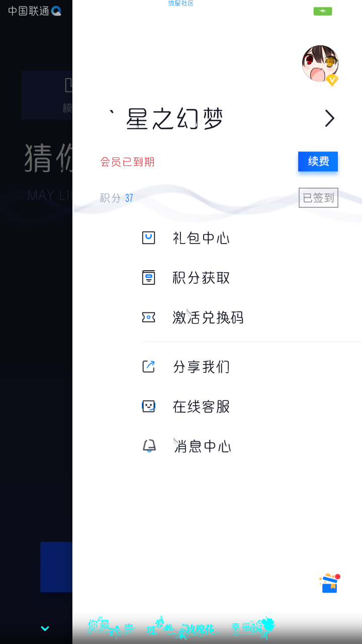Tap the VIP badge on the avatar
The height and width of the screenshot is (644, 362).
tap(332, 79)
